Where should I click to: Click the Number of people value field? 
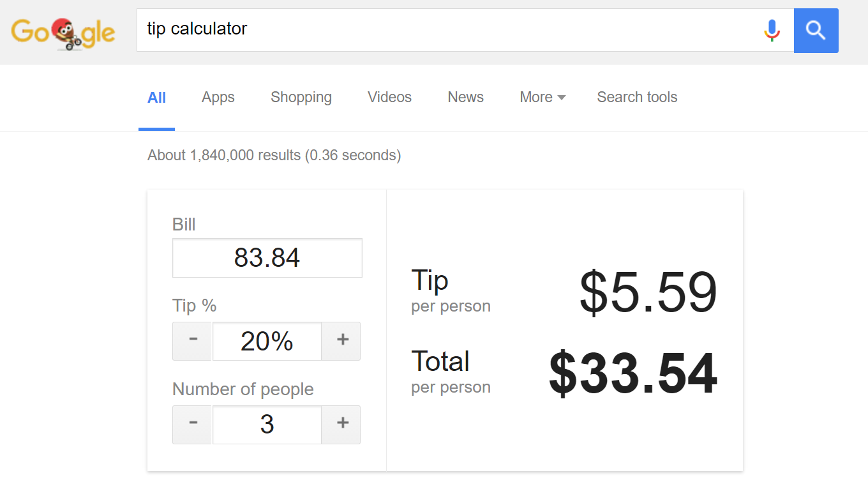coord(267,425)
